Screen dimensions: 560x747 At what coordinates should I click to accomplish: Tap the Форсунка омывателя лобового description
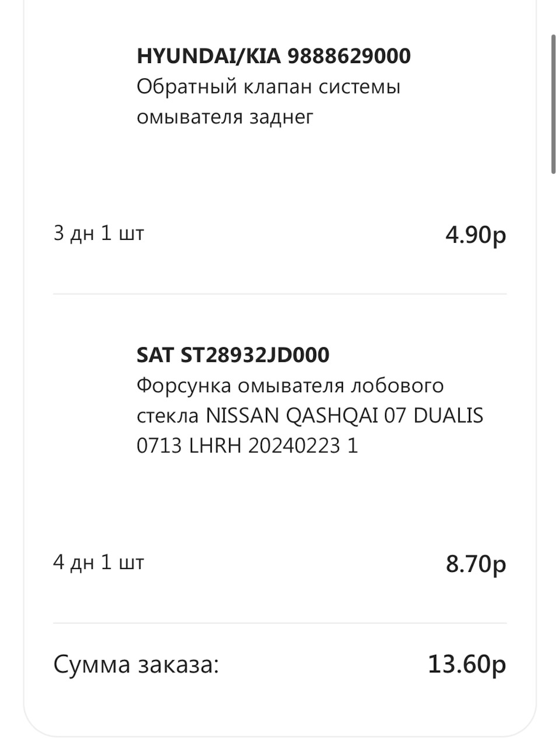point(290,386)
